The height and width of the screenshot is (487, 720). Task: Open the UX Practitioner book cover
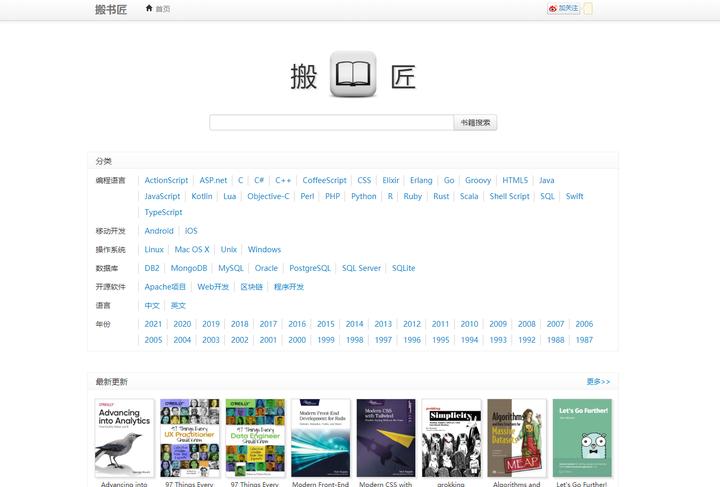[x=190, y=438]
